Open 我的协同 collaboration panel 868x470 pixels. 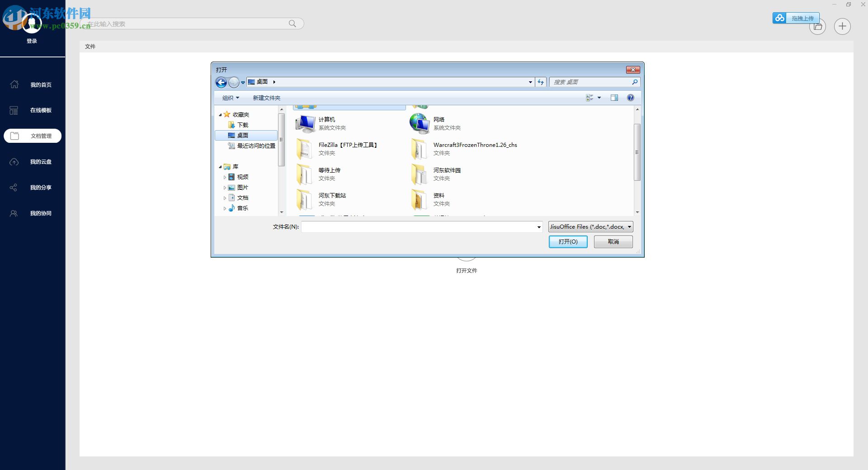coord(14,213)
